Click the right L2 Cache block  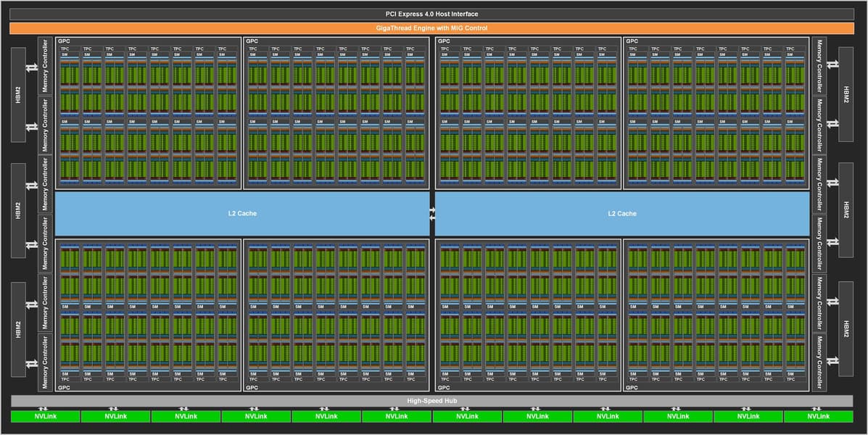click(622, 214)
